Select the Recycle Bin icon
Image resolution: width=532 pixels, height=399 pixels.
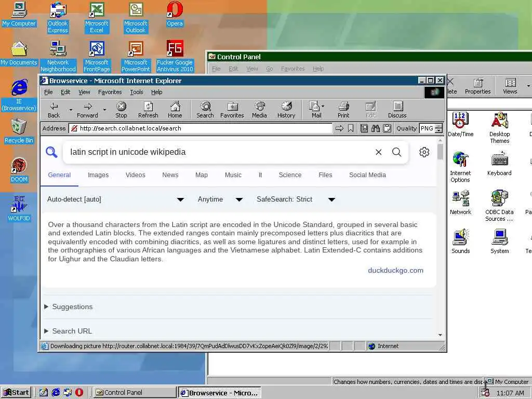19,131
